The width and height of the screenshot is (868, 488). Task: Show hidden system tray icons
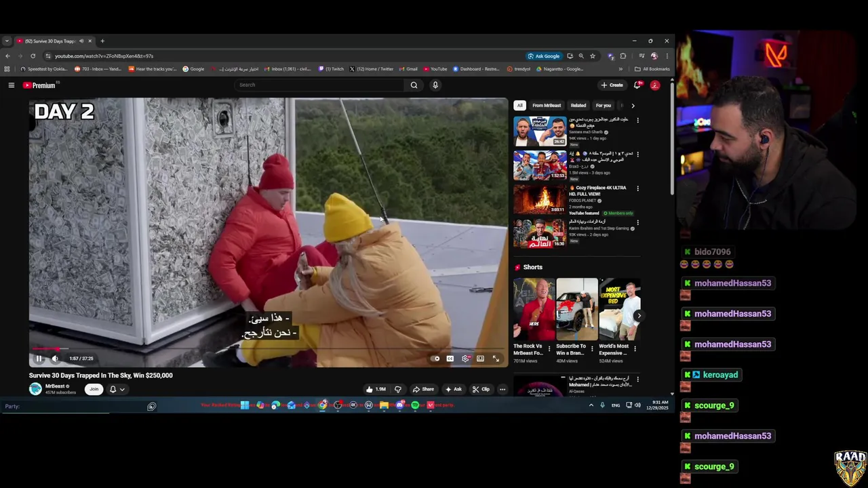click(591, 405)
